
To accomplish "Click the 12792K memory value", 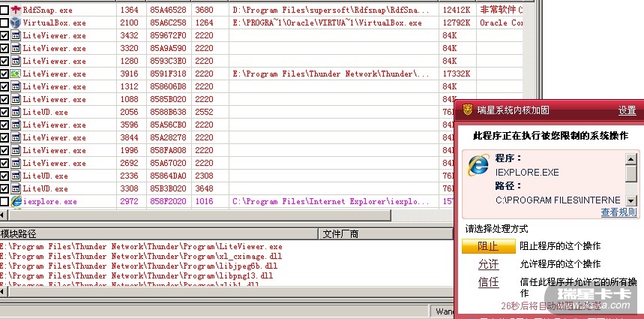I will pos(457,23).
